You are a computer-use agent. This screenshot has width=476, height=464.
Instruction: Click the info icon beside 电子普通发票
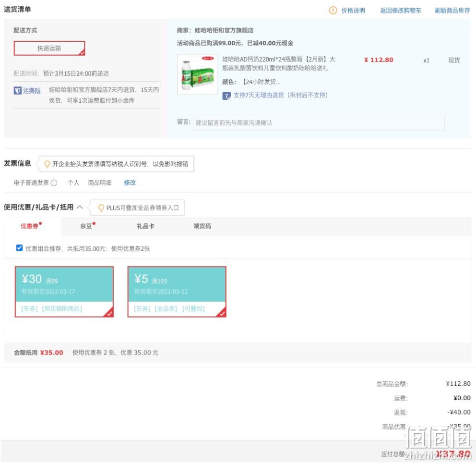pos(54,183)
